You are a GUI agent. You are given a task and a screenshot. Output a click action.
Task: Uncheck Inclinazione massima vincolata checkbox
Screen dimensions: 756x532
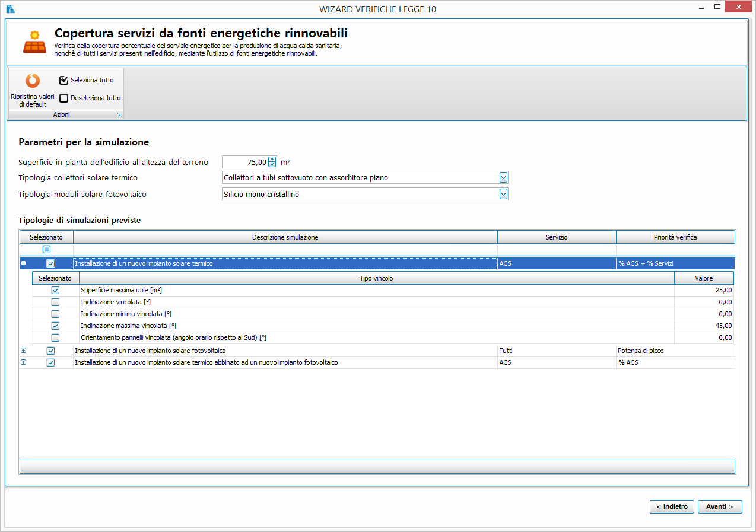(x=55, y=326)
